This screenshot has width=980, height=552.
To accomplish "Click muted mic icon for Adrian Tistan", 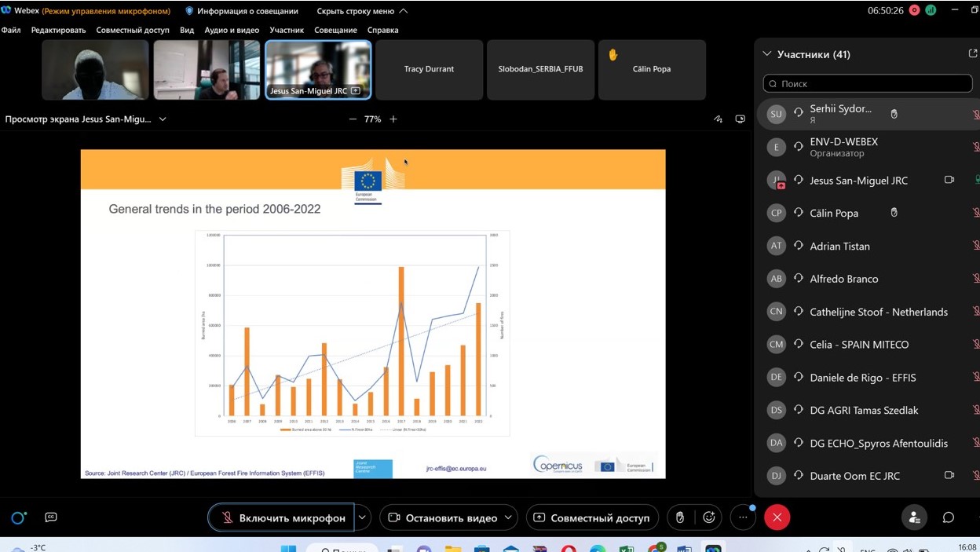I will (x=976, y=246).
